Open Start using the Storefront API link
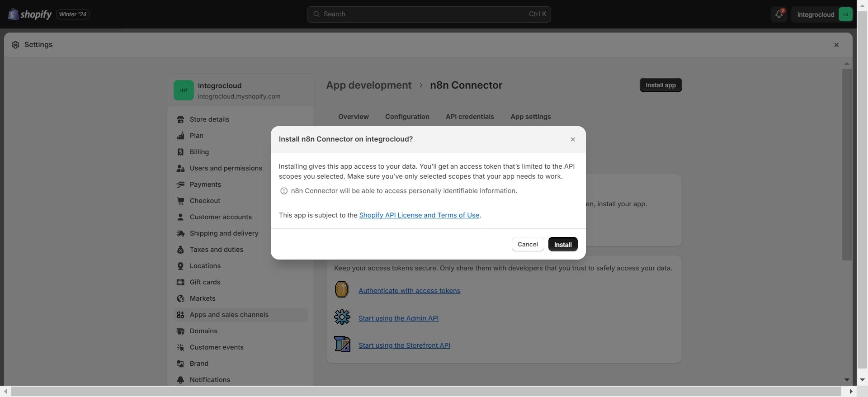868x397 pixels. pyautogui.click(x=404, y=345)
